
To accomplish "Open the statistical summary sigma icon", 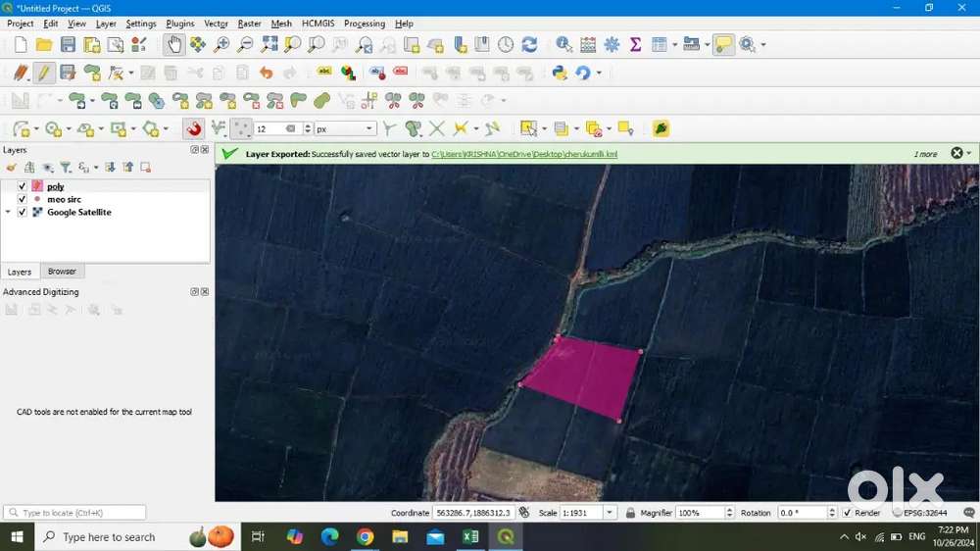I will tap(635, 44).
